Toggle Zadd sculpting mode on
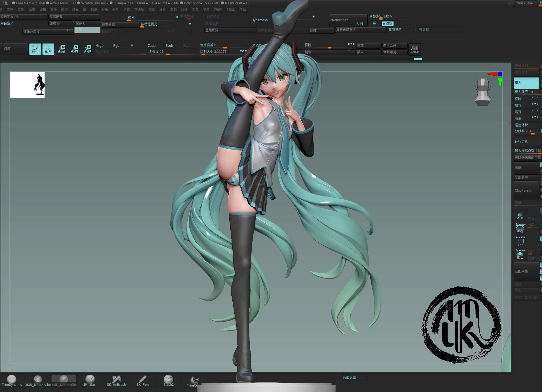Screen dimensions: 542x392 [x=151, y=45]
